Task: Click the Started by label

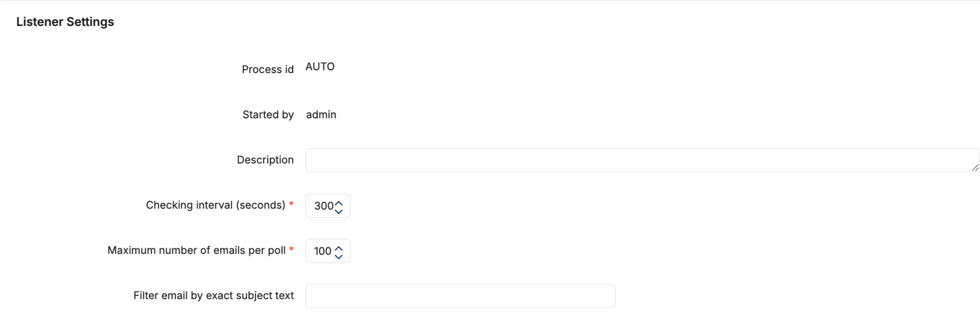Action: pyautogui.click(x=268, y=114)
